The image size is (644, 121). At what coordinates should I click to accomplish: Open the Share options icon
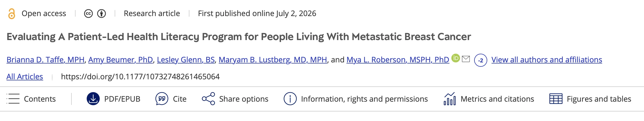coord(208,99)
